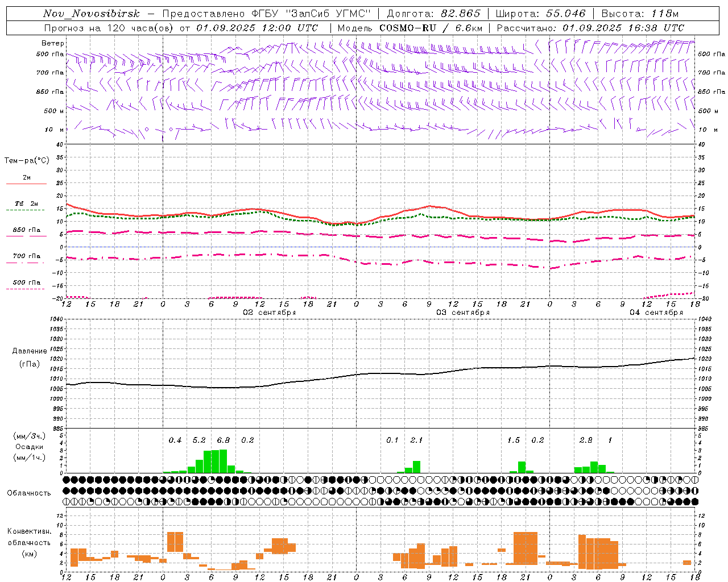
Task: Click the Модель COSMO-RU / 6.6км label
Action: (410, 28)
